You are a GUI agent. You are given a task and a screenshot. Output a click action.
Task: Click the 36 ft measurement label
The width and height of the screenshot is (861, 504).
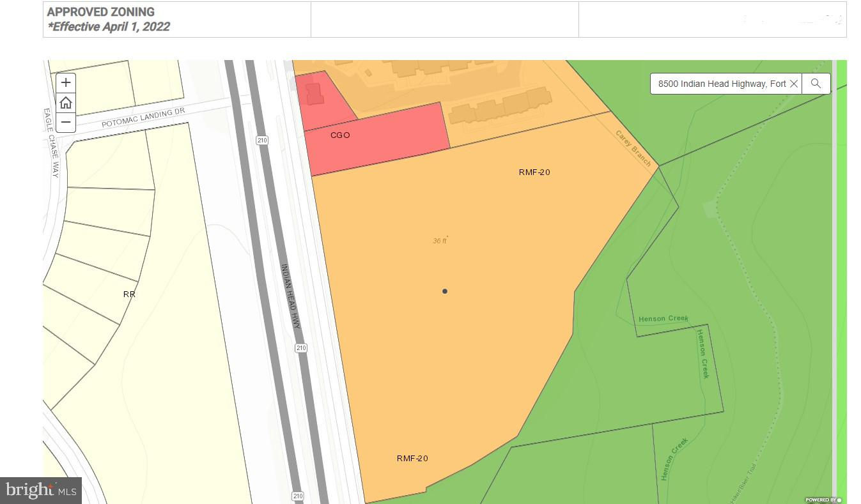[440, 241]
